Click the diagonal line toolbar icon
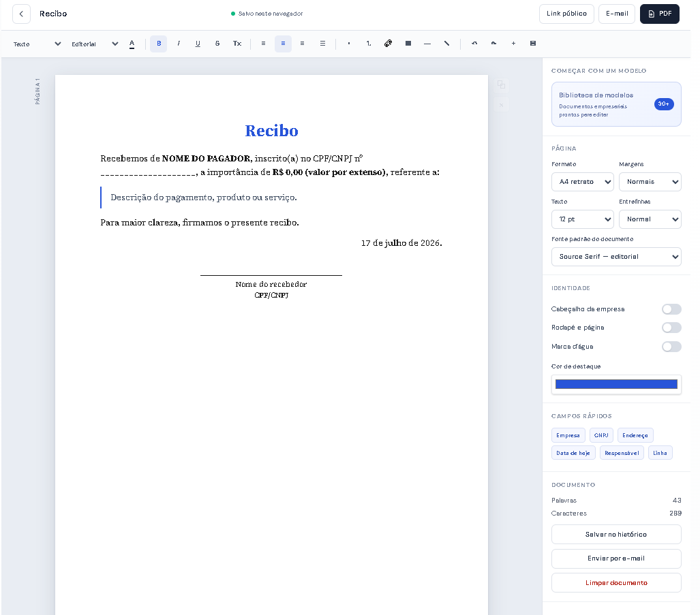Image resolution: width=700 pixels, height=615 pixels. coord(446,44)
